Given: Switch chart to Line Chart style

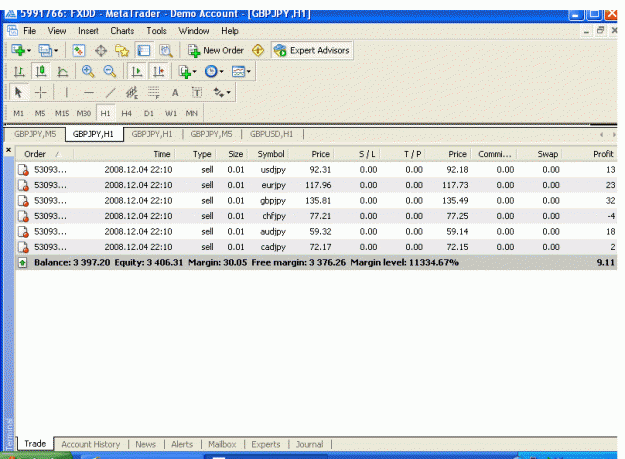Looking at the screenshot, I should point(63,72).
